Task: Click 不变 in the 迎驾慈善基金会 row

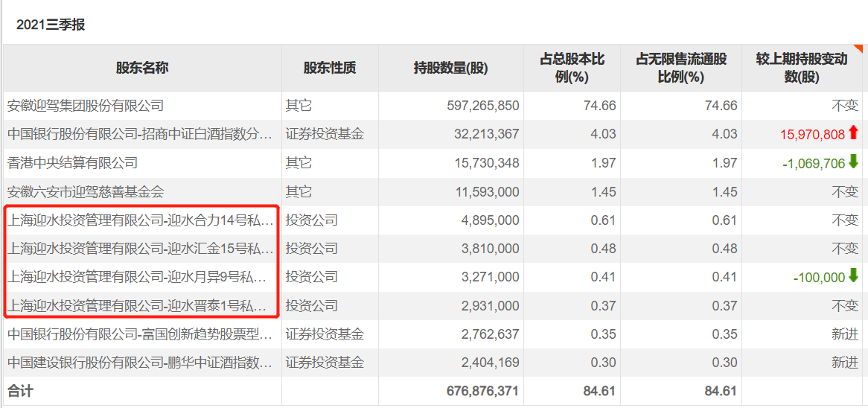Action: coord(846,191)
